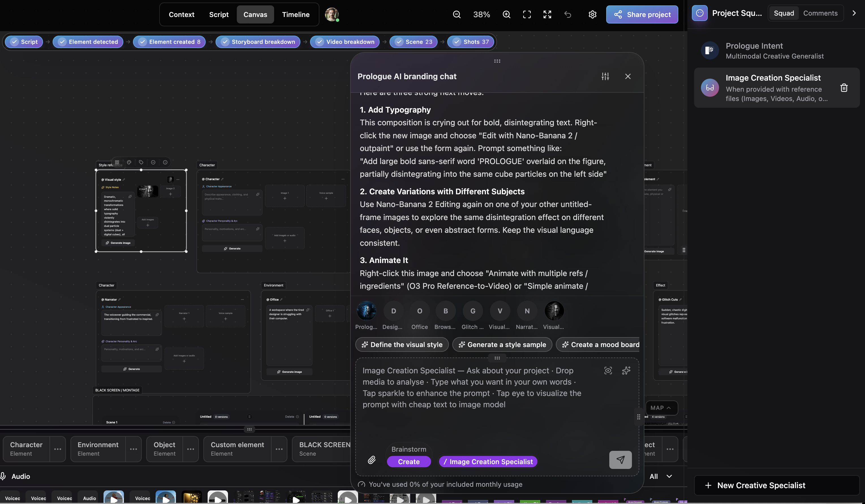865x504 pixels.
Task: Send the chat message
Action: tap(620, 460)
